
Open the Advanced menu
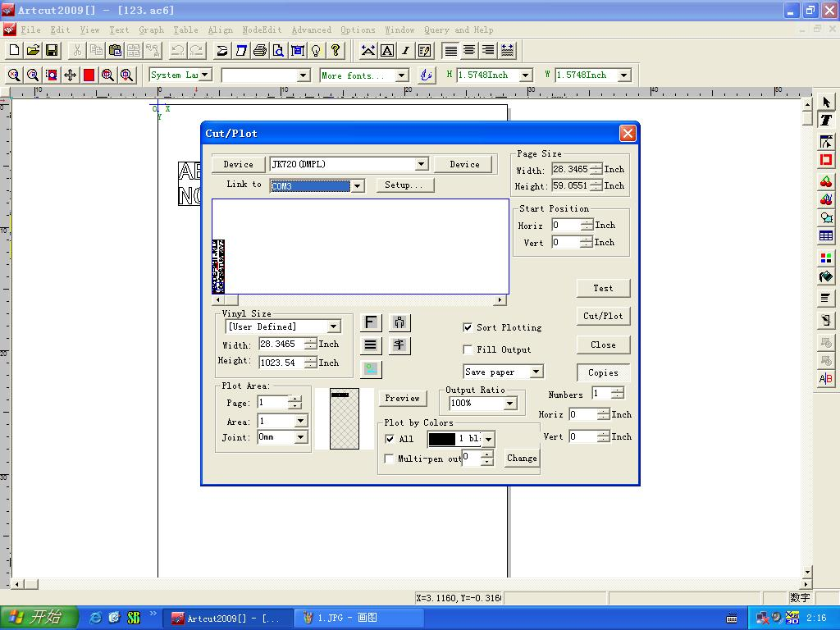[312, 30]
